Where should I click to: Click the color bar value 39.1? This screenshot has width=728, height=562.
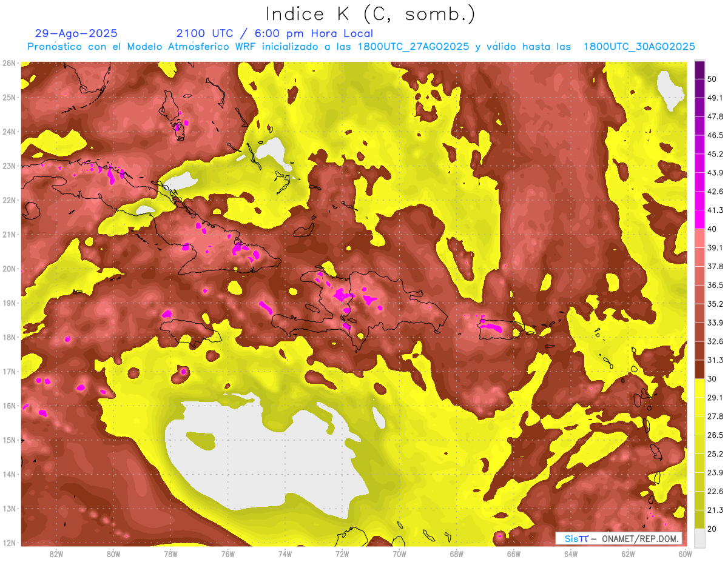[x=715, y=247]
